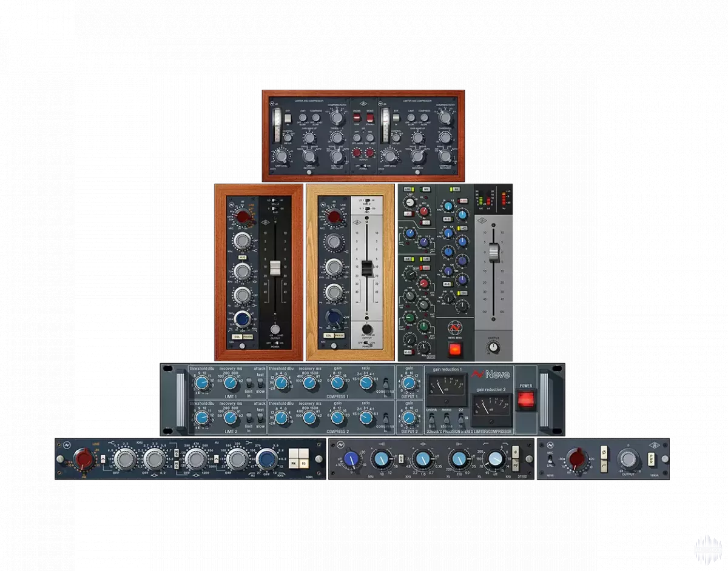Viewport: 728px width, 571px height.
Task: Toggle the Limit 1 'limit in' switch
Action: [x=249, y=382]
